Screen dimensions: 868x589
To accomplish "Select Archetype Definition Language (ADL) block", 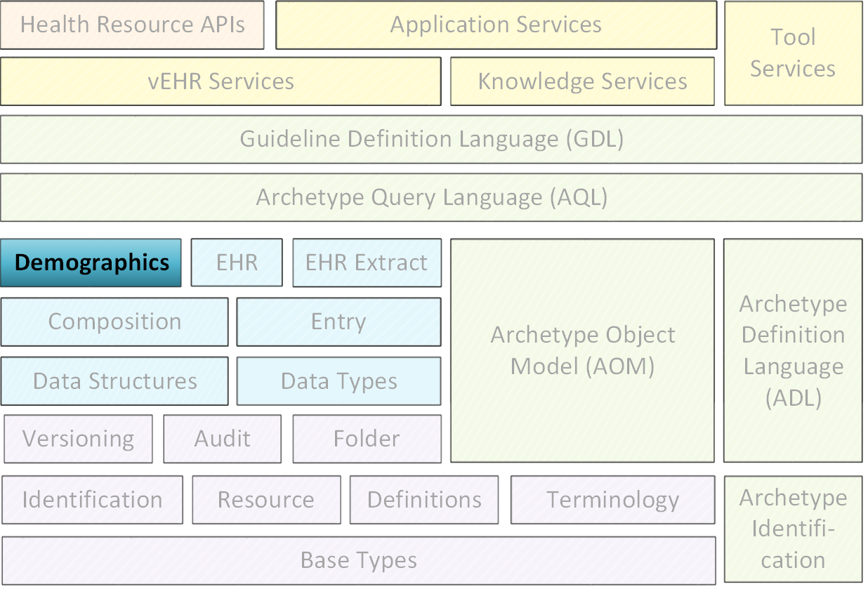I will tap(793, 350).
